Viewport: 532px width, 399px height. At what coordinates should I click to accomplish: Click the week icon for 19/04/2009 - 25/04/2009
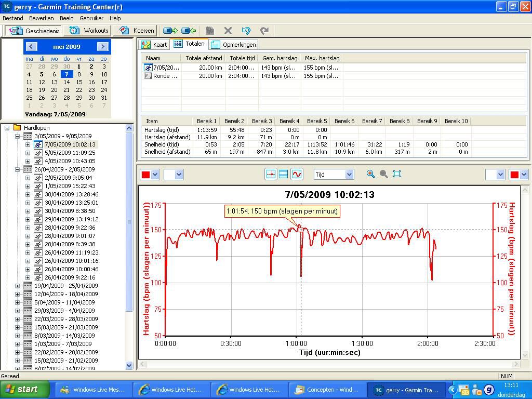pyautogui.click(x=28, y=286)
